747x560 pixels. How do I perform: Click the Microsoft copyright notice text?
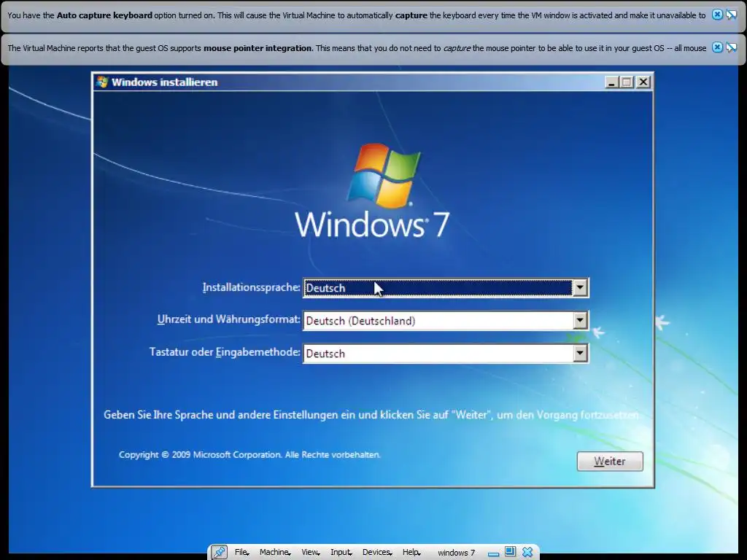(249, 455)
